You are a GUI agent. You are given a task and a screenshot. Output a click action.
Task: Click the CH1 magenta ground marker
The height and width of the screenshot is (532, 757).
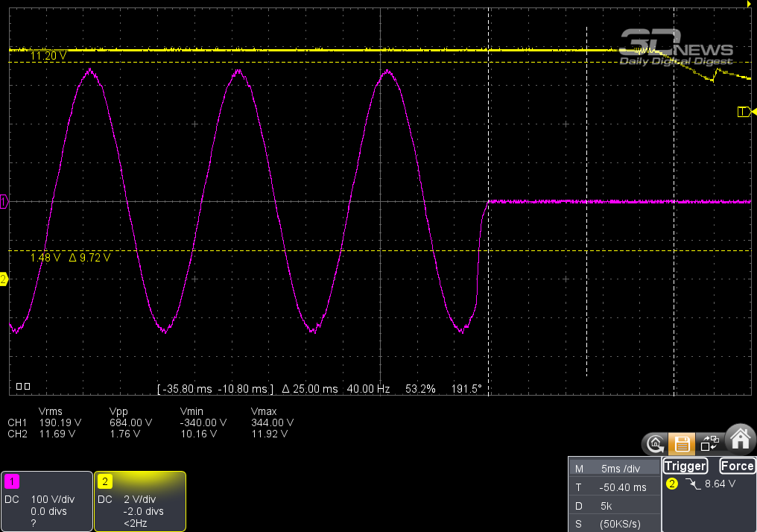point(4,202)
